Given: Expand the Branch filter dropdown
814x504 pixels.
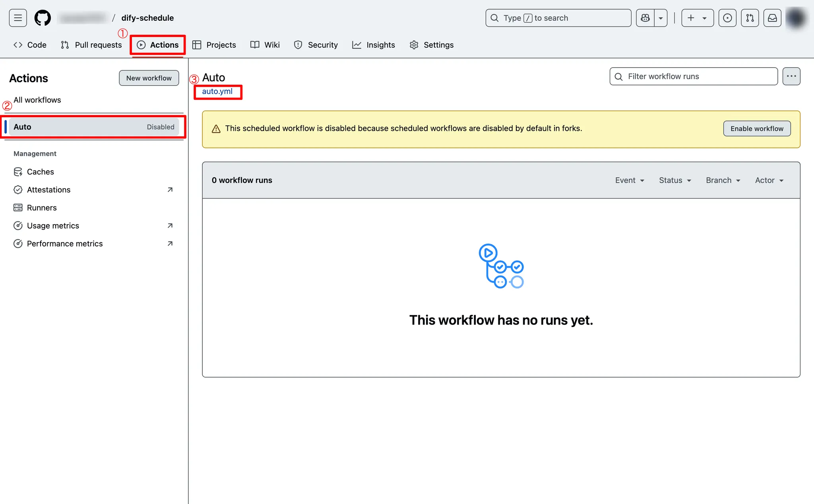Looking at the screenshot, I should coord(723,180).
